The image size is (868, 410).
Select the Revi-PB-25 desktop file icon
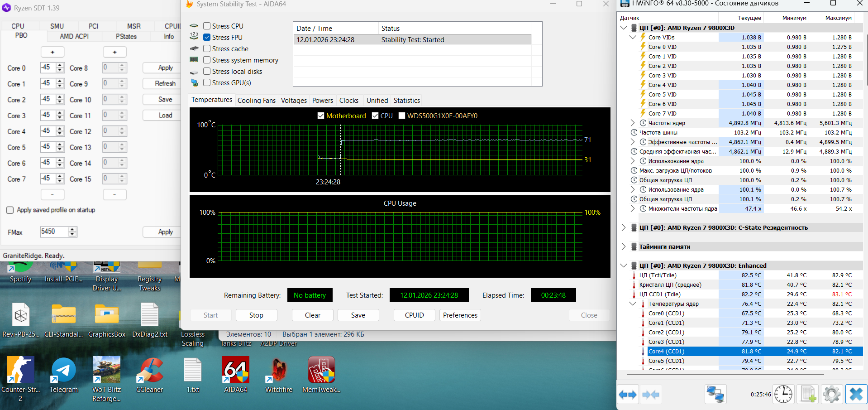21,320
